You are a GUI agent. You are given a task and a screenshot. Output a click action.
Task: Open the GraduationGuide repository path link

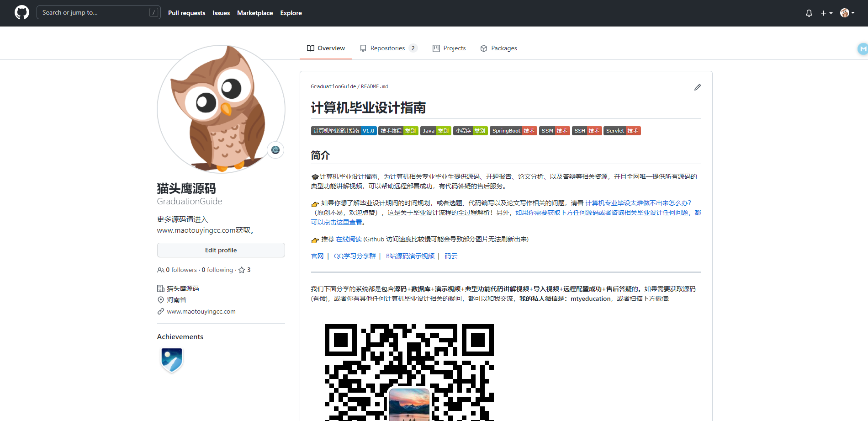pyautogui.click(x=333, y=86)
